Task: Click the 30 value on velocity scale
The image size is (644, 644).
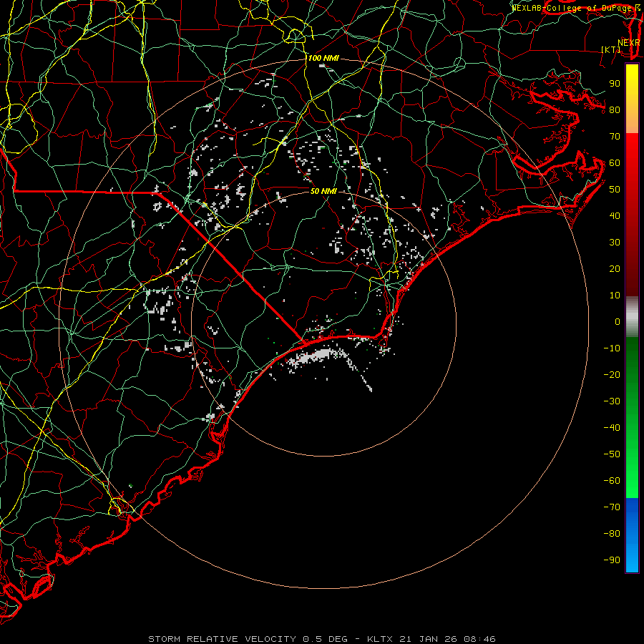Action: 615,243
